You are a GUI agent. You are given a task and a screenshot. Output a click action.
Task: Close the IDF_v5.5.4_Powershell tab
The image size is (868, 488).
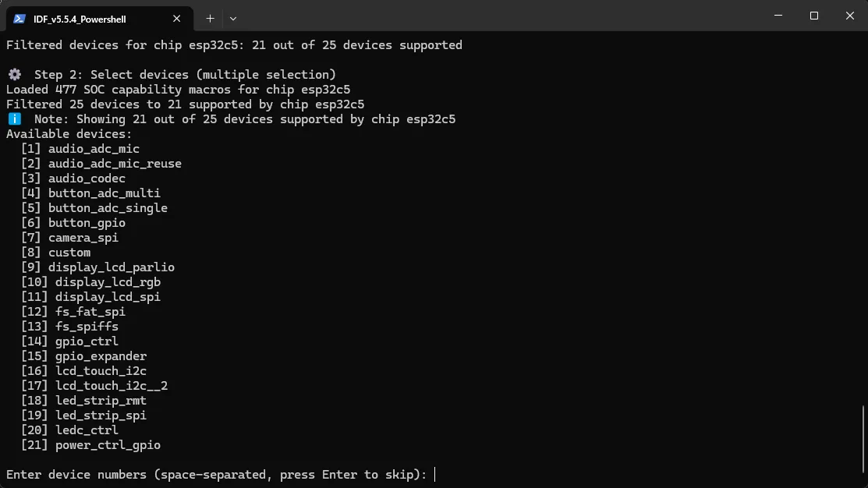176,19
